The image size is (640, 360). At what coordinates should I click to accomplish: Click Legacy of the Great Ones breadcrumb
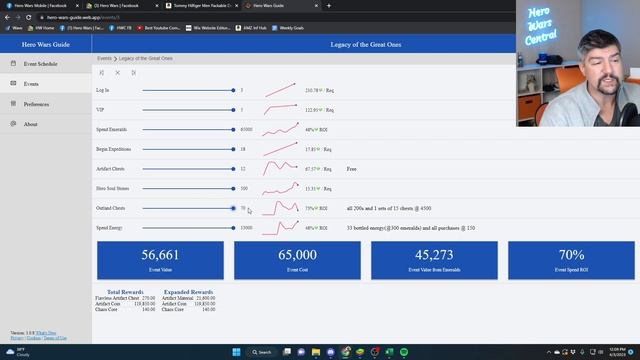(146, 58)
